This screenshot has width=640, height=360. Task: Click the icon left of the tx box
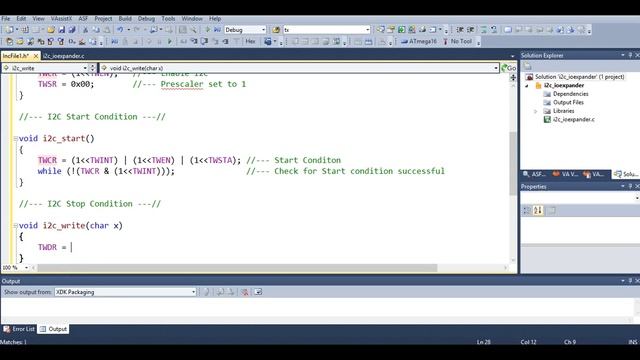(276, 30)
